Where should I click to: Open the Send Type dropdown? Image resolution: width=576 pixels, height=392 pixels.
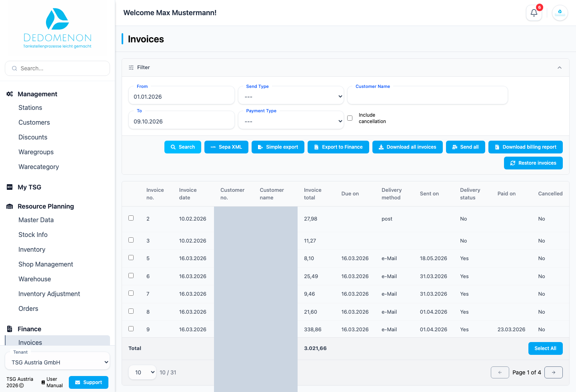tap(291, 96)
